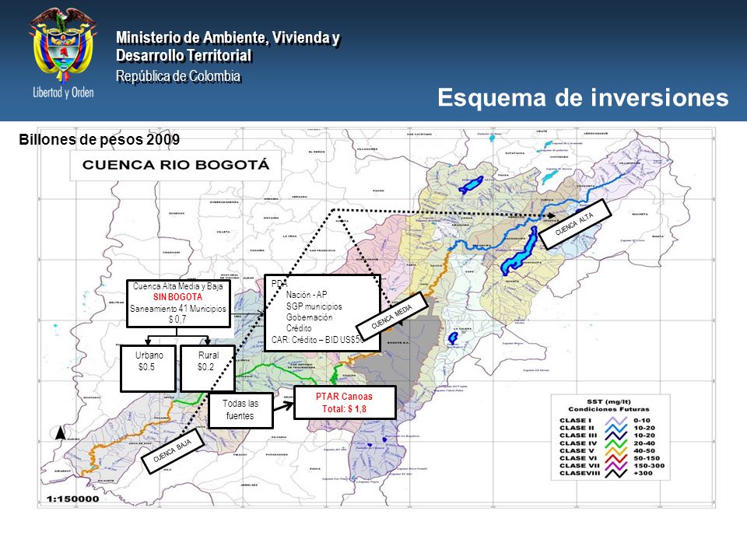This screenshot has height=560, width=747.
Task: Click the CLASE VI red legend symbol
Action: point(615,459)
